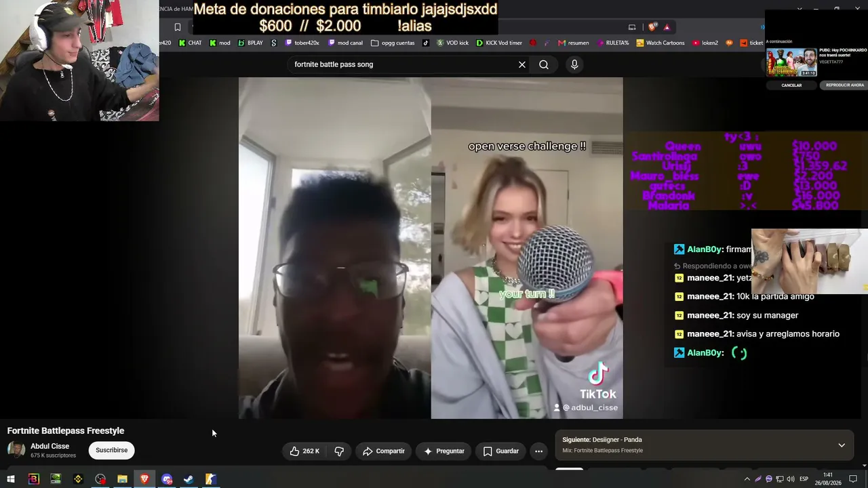The image size is (868, 488).
Task: Cancel autoplay with the CANCELAR button
Action: pyautogui.click(x=791, y=85)
